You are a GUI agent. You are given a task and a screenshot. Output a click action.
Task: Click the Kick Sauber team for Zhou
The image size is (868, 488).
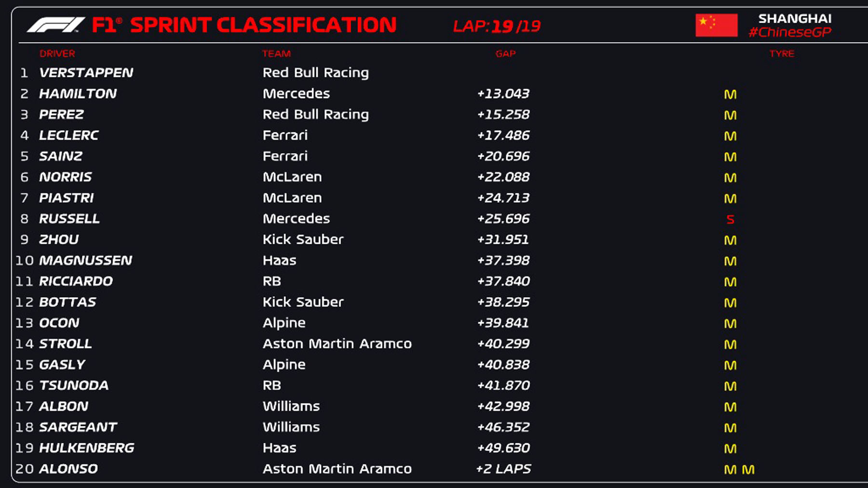coord(303,239)
